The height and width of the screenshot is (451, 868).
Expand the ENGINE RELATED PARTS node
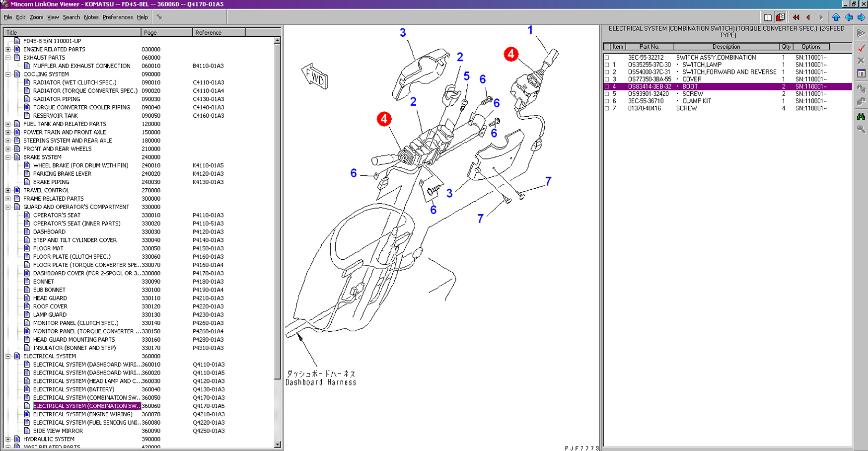(8, 50)
